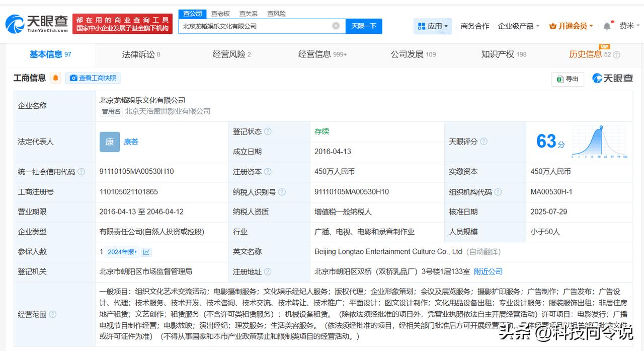The width and height of the screenshot is (644, 351).
Task: Select 公司发展 tab
Action: pos(413,54)
